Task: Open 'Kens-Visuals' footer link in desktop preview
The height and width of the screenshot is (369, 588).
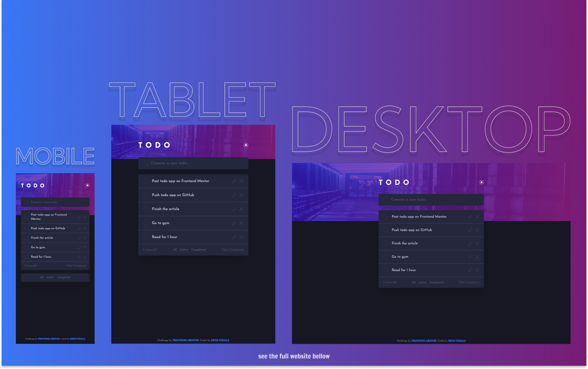Action: coord(457,341)
